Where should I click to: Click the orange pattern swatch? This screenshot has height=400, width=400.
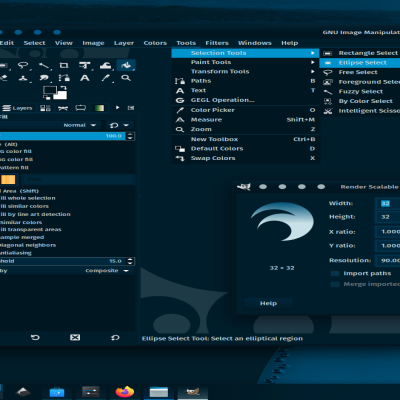point(8,180)
